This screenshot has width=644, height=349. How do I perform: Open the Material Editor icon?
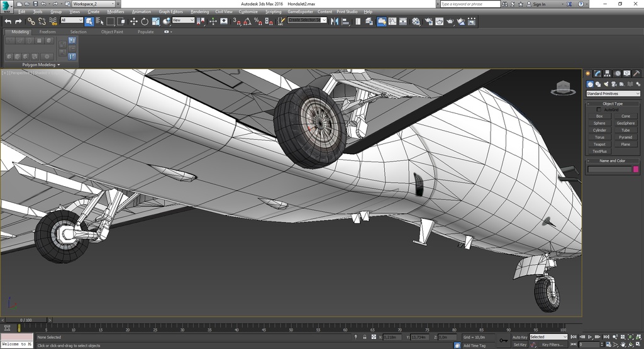(x=416, y=21)
